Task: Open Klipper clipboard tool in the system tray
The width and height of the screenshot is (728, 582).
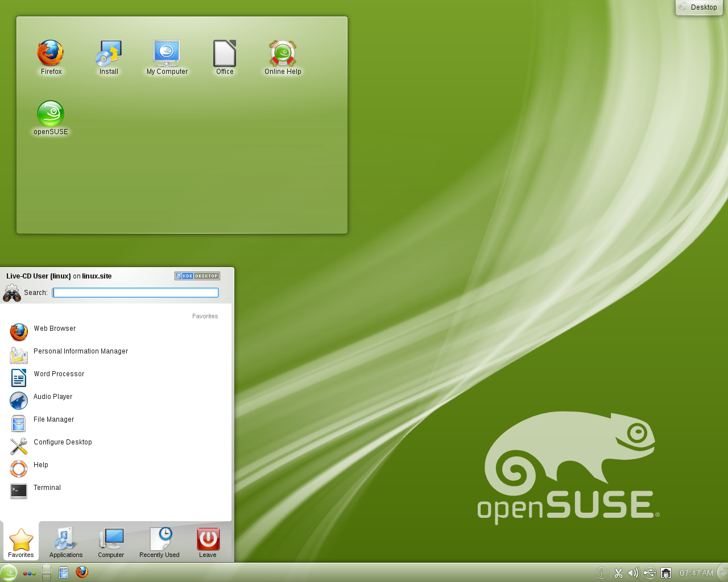Action: (x=618, y=573)
